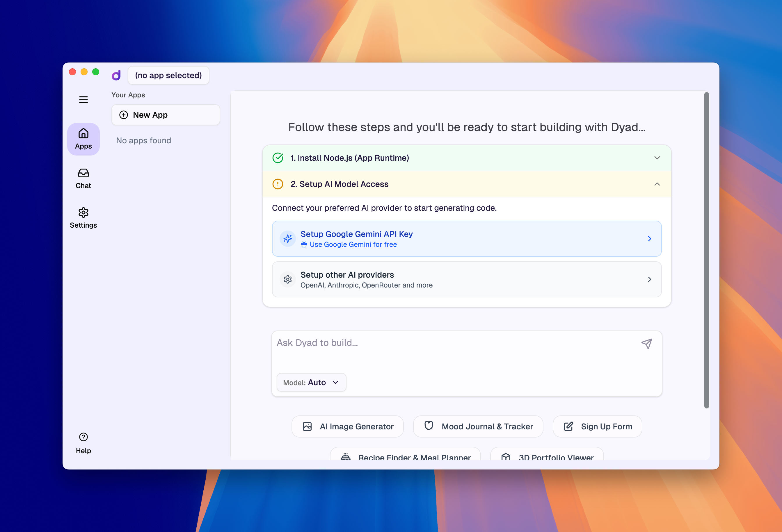782x532 pixels.
Task: Open the Chat panel from sidebar
Action: pos(83,178)
